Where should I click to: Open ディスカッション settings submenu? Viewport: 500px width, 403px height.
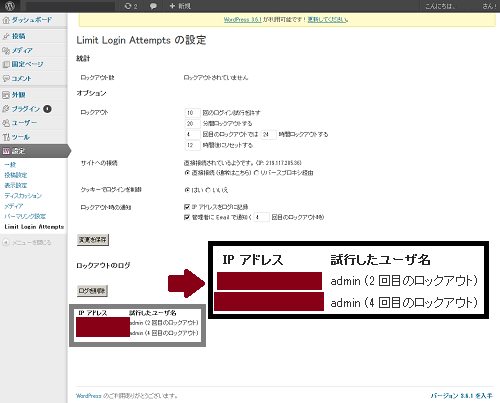point(23,196)
